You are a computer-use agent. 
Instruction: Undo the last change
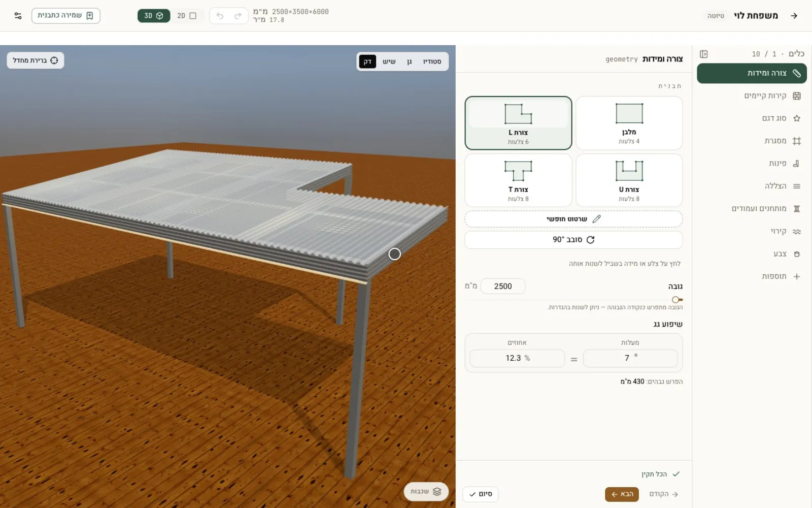click(220, 16)
